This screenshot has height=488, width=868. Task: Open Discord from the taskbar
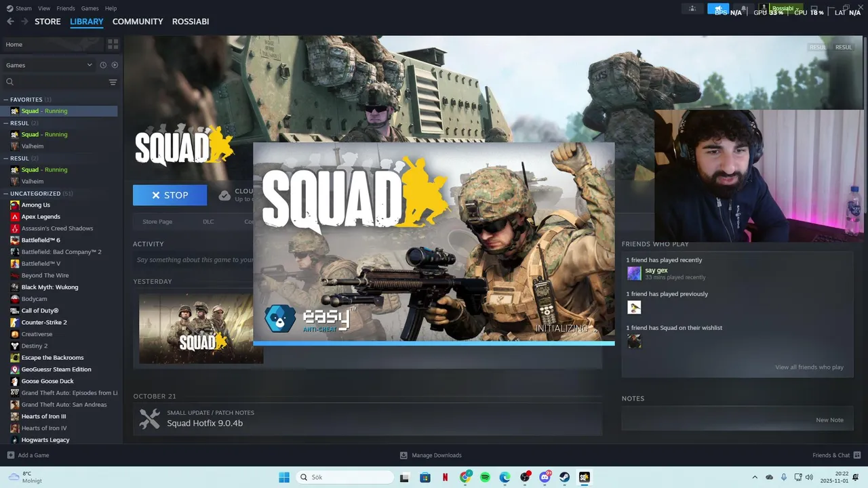[x=545, y=477]
